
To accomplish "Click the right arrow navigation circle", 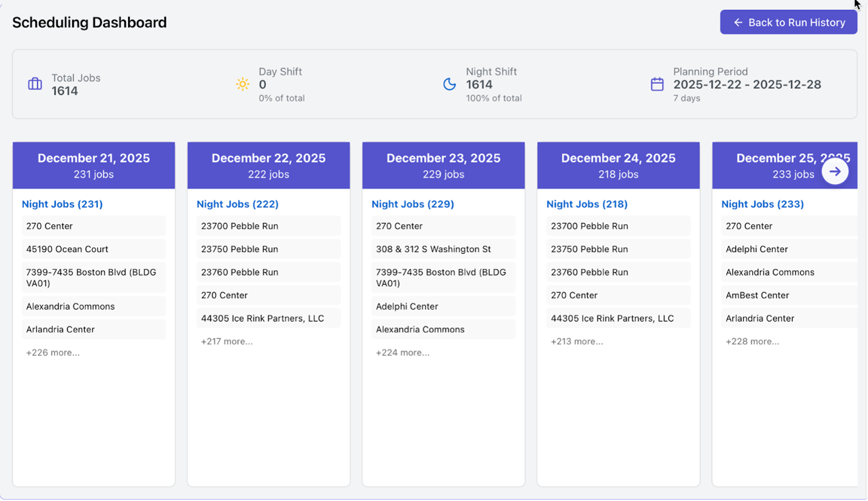I will tap(835, 171).
